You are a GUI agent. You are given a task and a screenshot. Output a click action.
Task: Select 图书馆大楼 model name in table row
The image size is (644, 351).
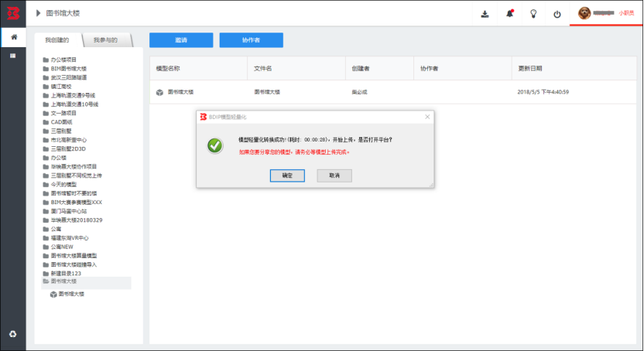pyautogui.click(x=180, y=92)
